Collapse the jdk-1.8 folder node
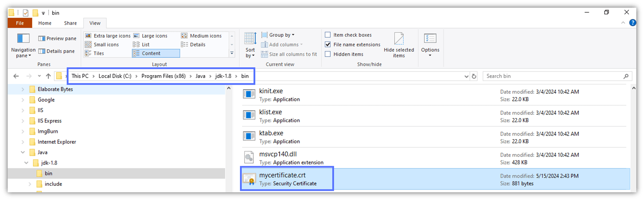This screenshot has height=200, width=644. 26,163
